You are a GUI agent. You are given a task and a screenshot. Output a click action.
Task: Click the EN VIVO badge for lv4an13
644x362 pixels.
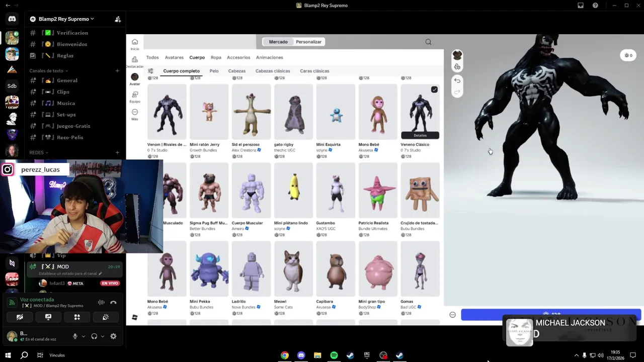point(110,284)
